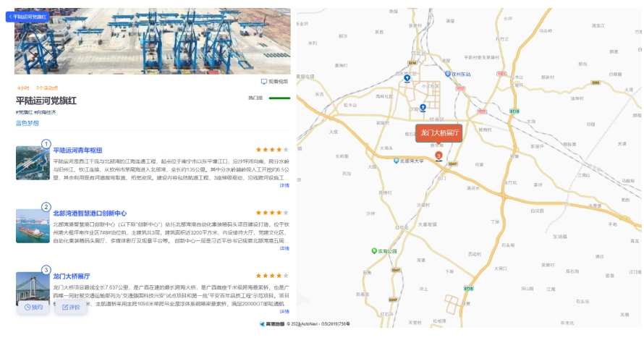Open 详情 for 平陆运河青年枢纽
This screenshot has height=343, width=644.
[284, 185]
